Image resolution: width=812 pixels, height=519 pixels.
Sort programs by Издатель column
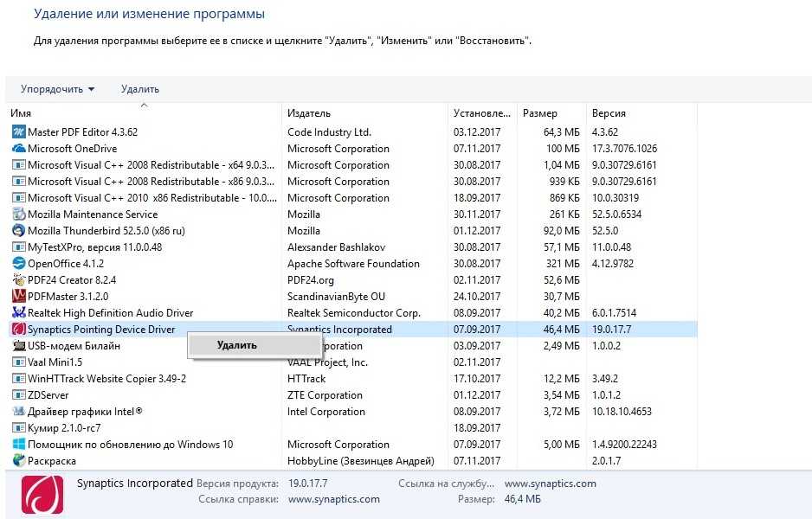point(309,113)
